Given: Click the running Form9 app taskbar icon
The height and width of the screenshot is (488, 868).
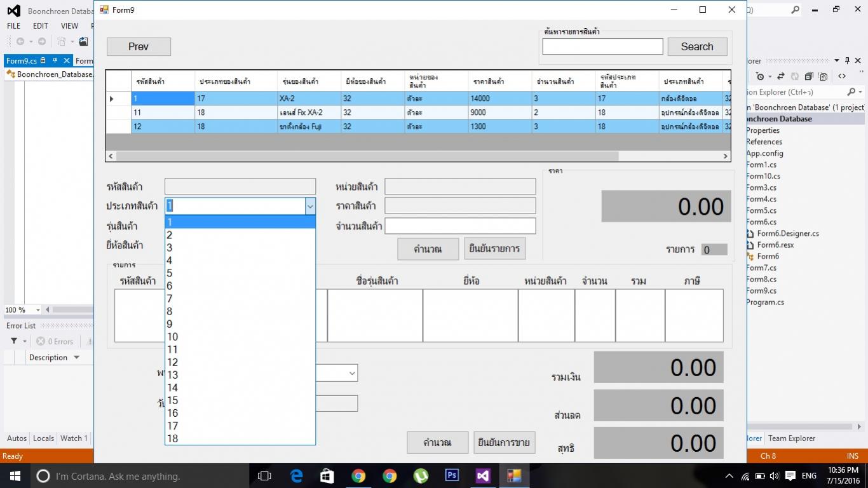Looking at the screenshot, I should [514, 476].
